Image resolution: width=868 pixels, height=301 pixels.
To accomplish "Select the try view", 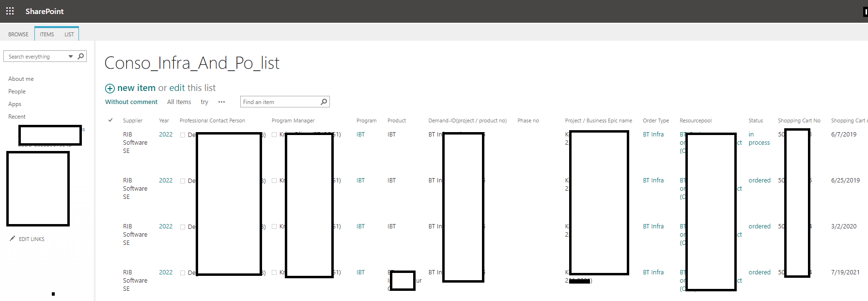I will click(x=204, y=102).
